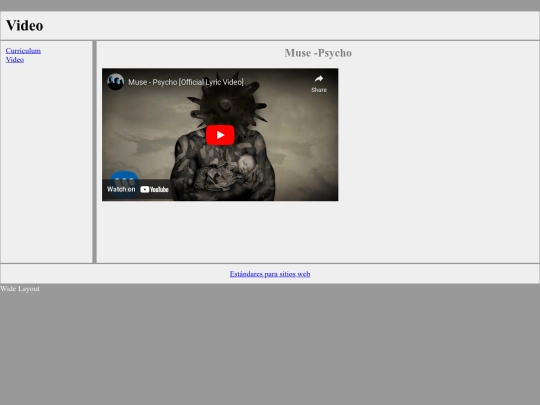Click the 'Video' page title
The height and width of the screenshot is (405, 540).
pyautogui.click(x=24, y=25)
